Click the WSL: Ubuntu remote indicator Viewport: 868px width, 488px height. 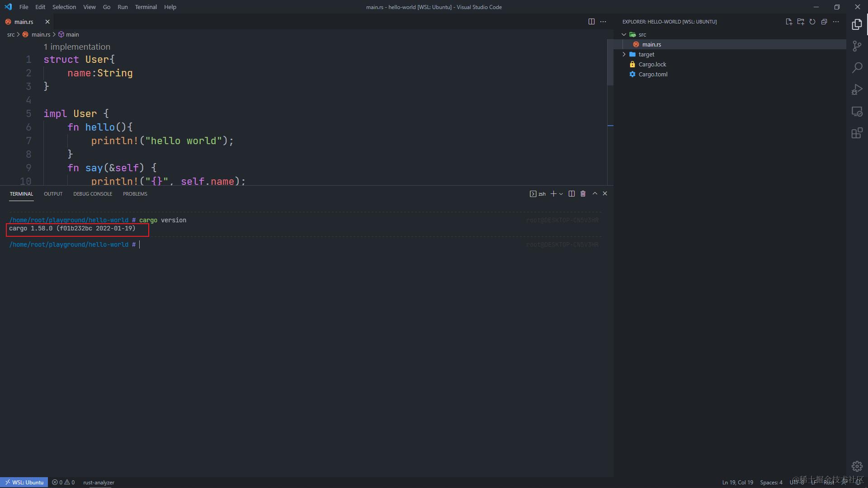tap(24, 482)
